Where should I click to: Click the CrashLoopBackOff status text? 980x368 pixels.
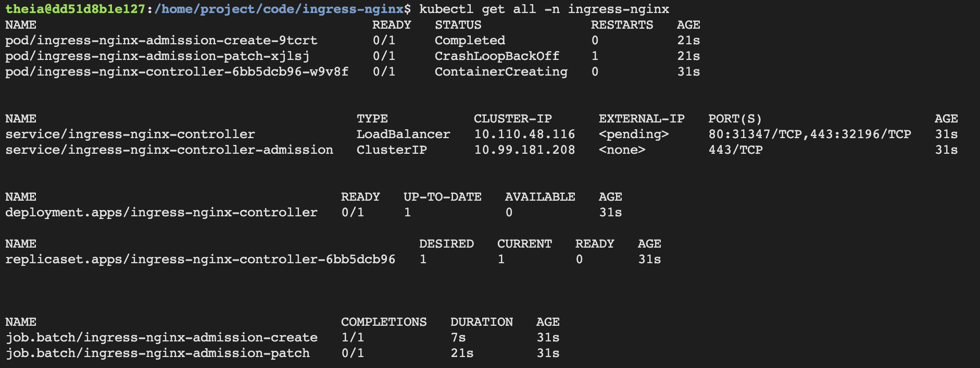[497, 56]
